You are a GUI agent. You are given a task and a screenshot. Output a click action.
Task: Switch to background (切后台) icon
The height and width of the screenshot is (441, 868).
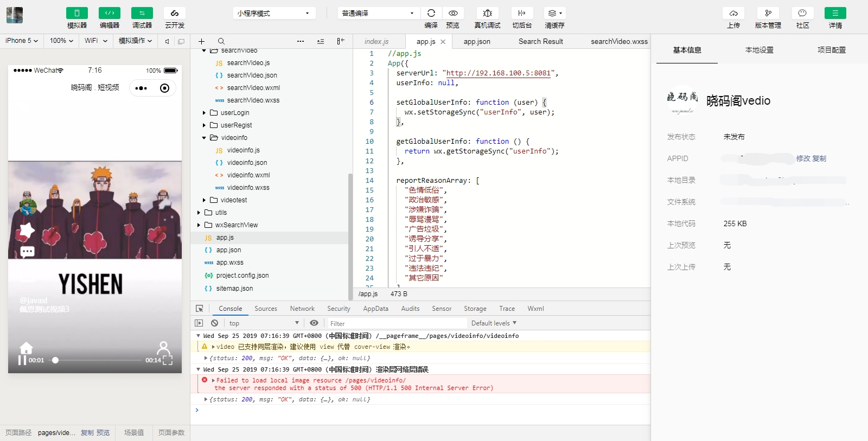(522, 13)
